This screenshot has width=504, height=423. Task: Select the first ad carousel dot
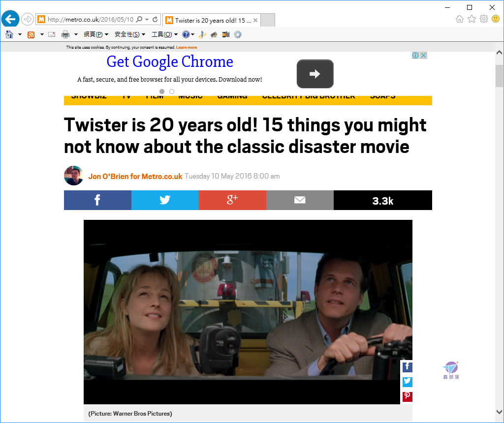point(161,91)
